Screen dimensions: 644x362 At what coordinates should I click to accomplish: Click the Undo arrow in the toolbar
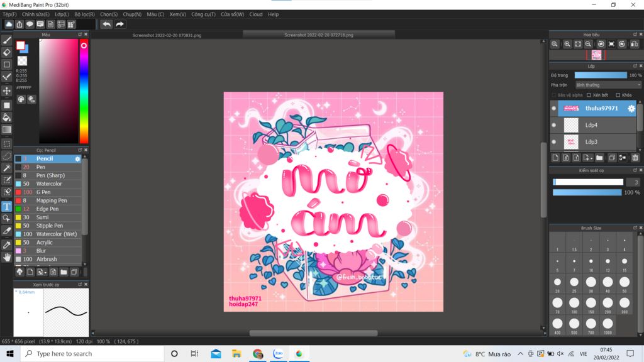click(106, 25)
